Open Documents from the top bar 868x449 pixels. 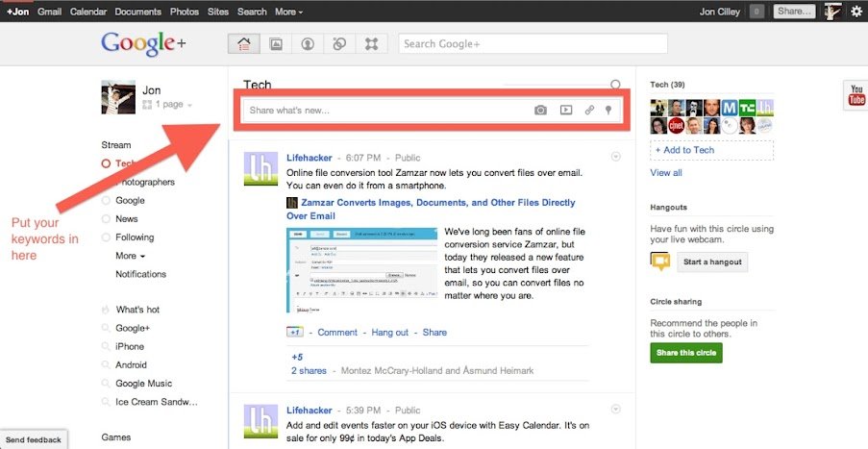click(138, 12)
